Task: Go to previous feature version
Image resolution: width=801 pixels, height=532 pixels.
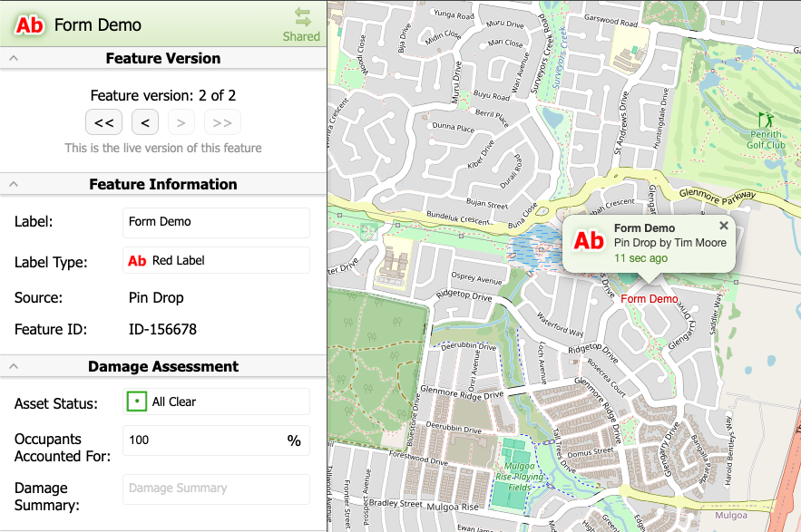Action: pos(145,122)
